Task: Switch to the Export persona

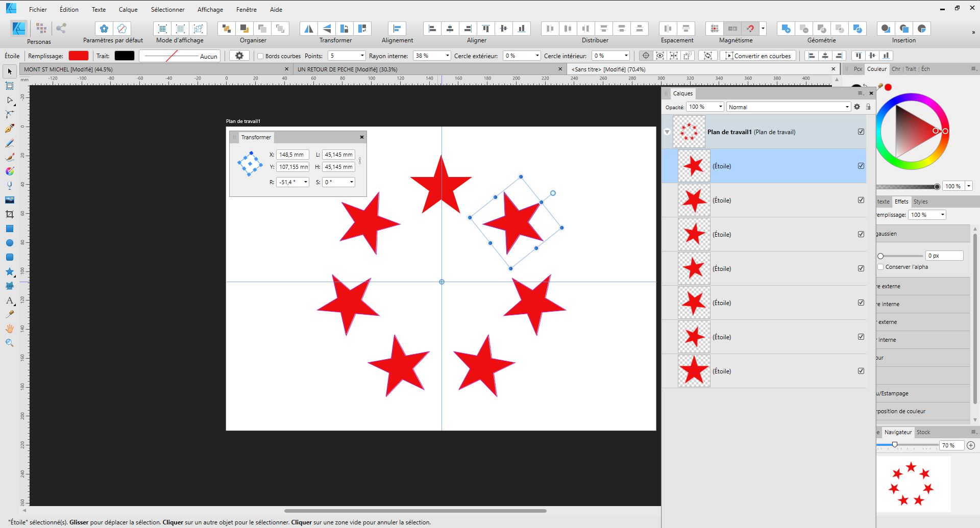Action: click(61, 29)
